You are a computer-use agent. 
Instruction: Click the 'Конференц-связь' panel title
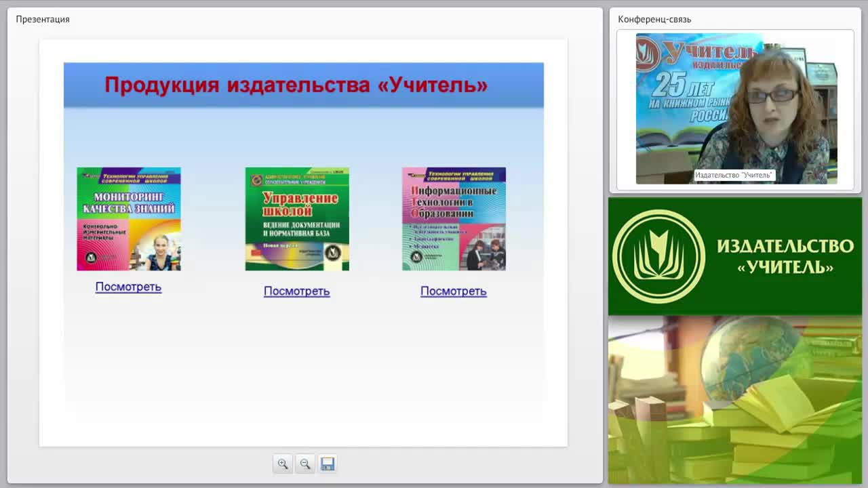[x=654, y=19]
